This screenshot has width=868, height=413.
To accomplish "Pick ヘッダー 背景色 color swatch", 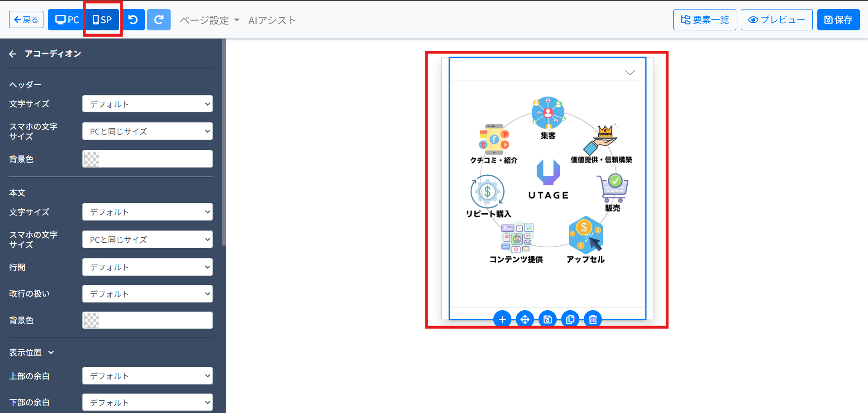I will pyautogui.click(x=91, y=159).
